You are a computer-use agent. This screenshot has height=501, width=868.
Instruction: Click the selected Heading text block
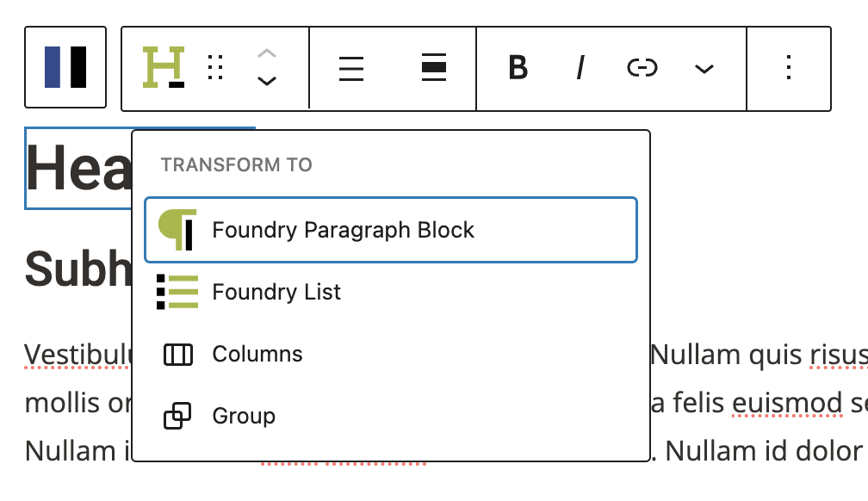(77, 168)
